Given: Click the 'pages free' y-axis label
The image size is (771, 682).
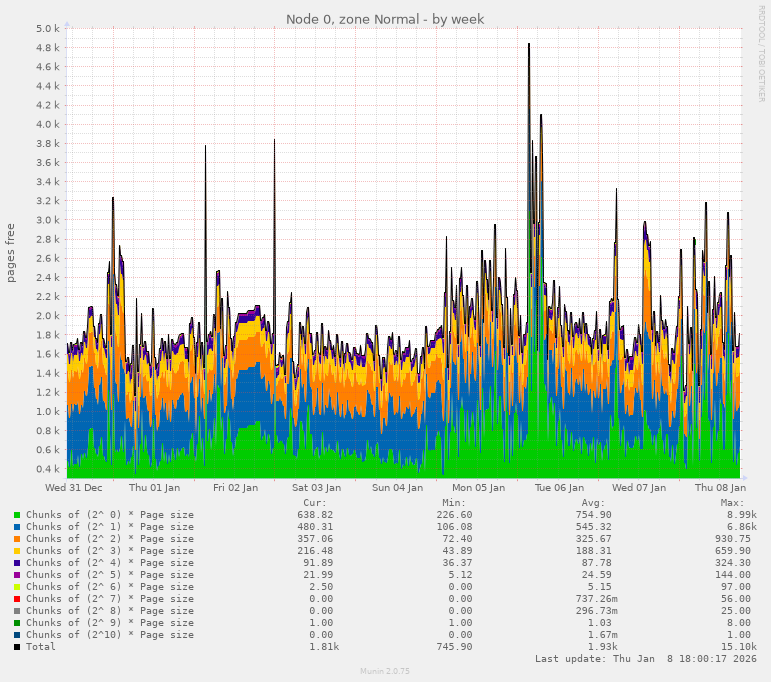Looking at the screenshot, I should click(11, 253).
